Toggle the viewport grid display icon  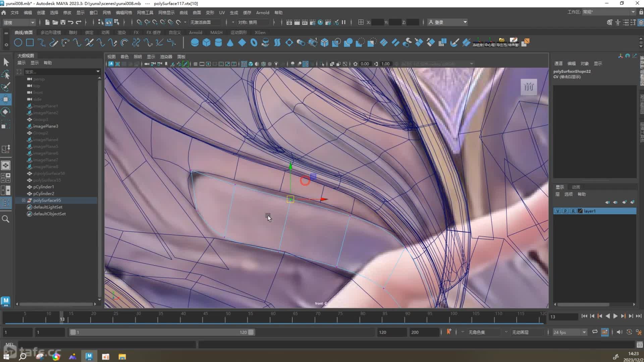tap(195, 64)
